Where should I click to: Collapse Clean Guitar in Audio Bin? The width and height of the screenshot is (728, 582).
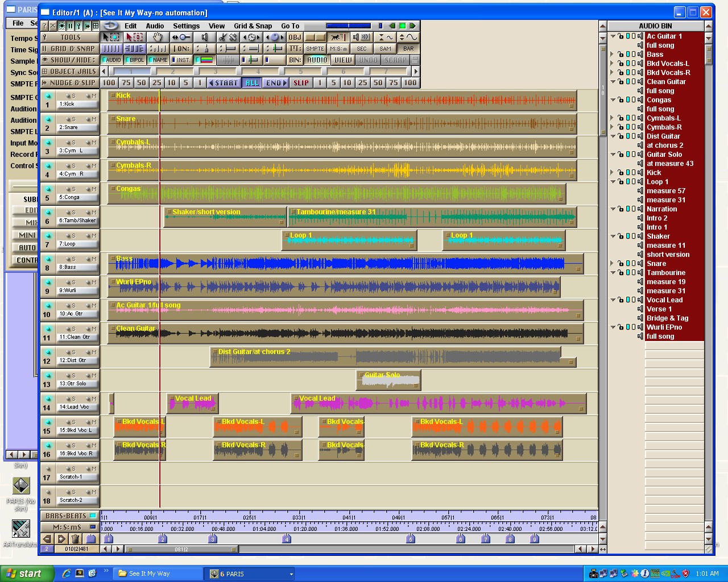click(x=613, y=82)
